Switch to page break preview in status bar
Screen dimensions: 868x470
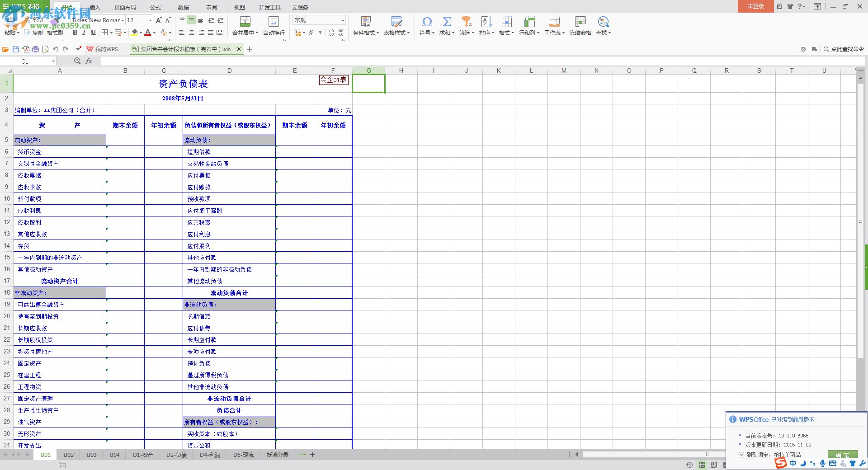point(714,465)
